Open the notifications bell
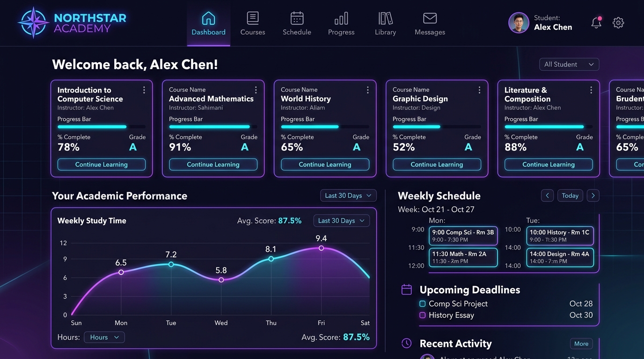Image resolution: width=644 pixels, height=359 pixels. click(596, 22)
